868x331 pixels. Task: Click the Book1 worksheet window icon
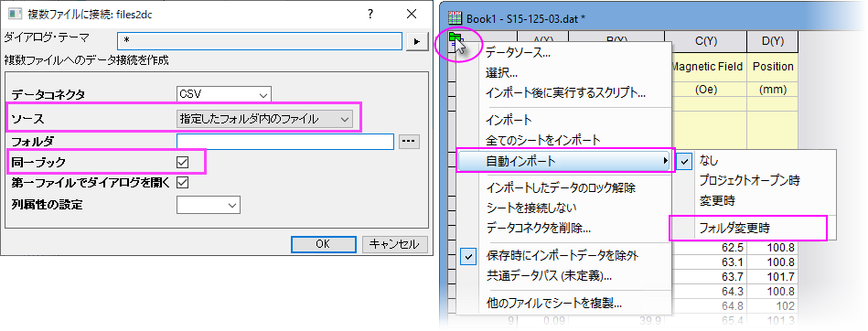455,17
